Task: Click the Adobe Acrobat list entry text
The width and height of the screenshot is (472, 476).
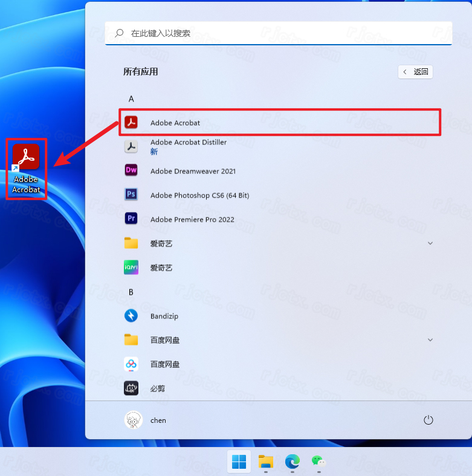Action: pyautogui.click(x=175, y=123)
